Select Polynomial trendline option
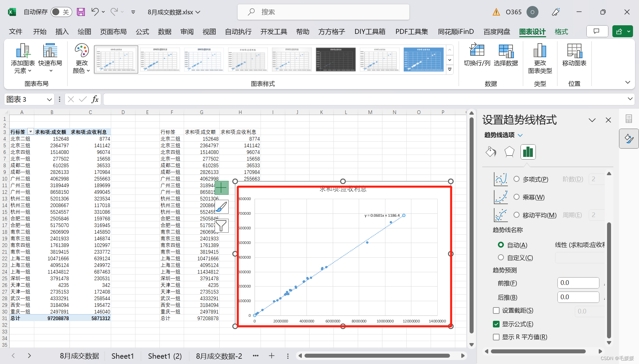 click(x=517, y=179)
